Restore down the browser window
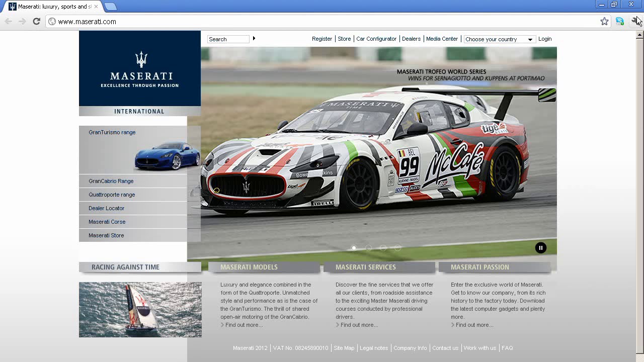Viewport: 644px width, 362px height. click(614, 5)
